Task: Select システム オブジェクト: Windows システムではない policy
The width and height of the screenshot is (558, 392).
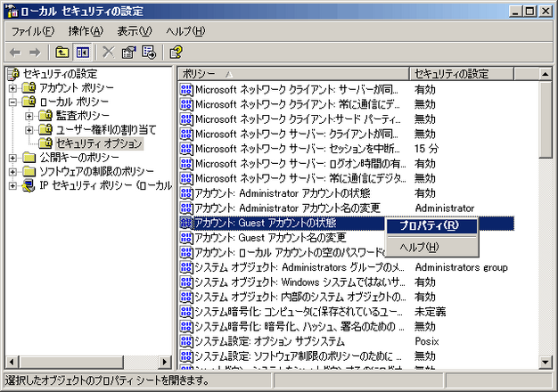Action: [300, 282]
